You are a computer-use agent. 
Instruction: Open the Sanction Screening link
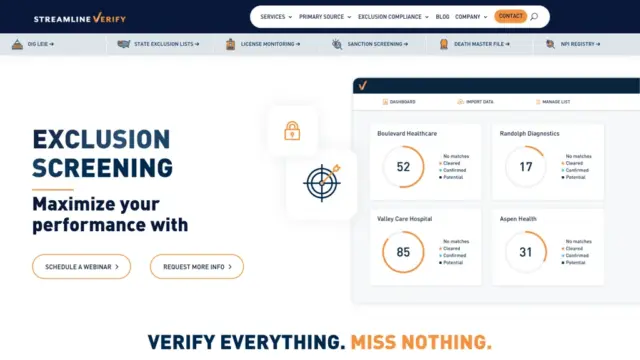tap(378, 44)
